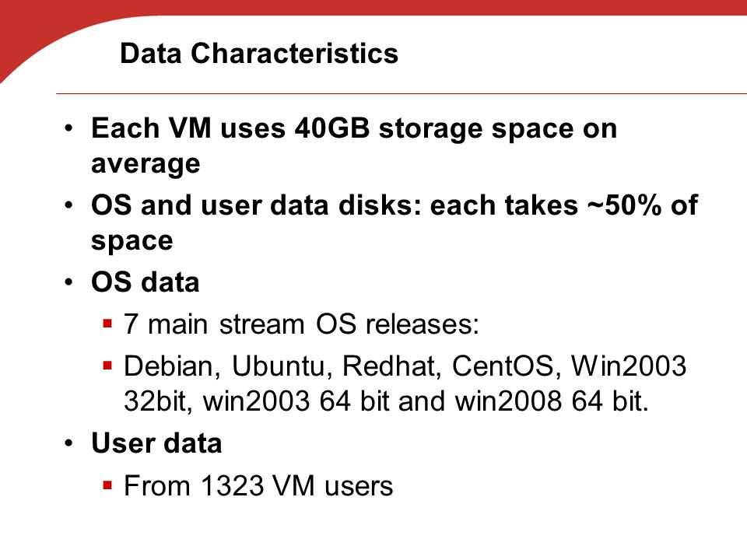
Task: Select the 'User data' heading bullet
Action: 156,443
